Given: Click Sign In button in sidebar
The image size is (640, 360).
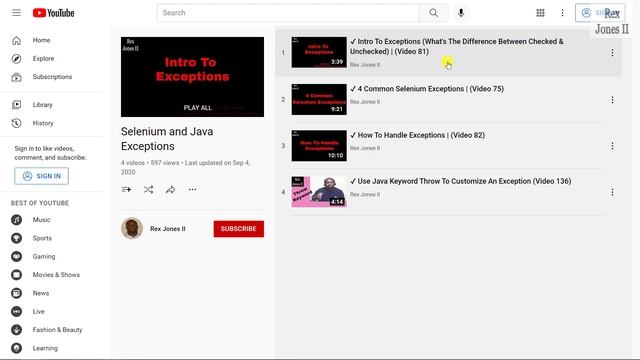Looking at the screenshot, I should (42, 176).
